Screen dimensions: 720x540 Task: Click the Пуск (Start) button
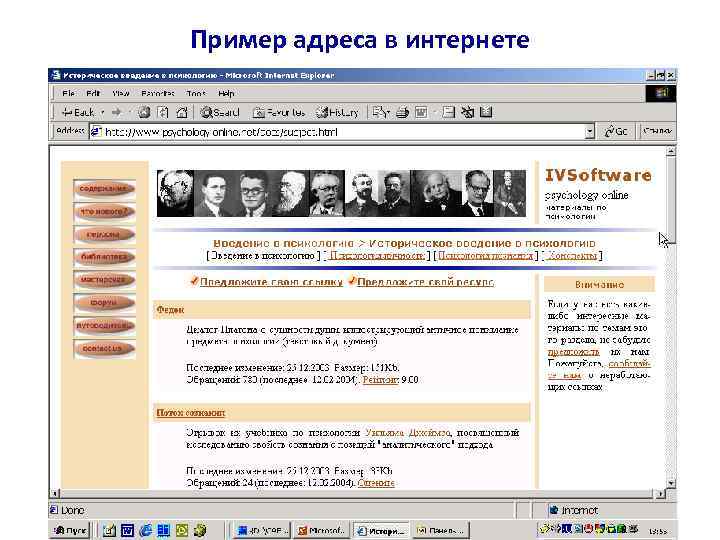coord(71,530)
